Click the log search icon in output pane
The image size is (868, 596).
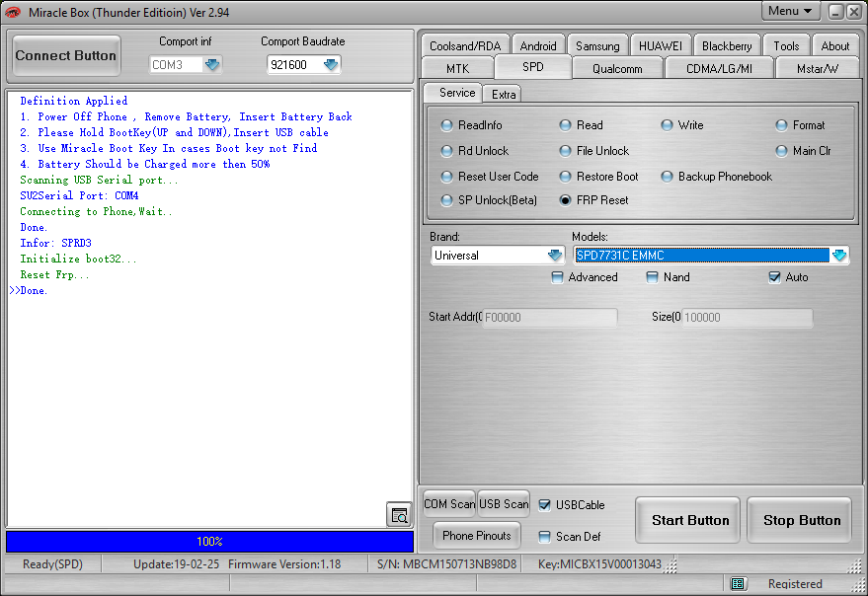coord(399,515)
